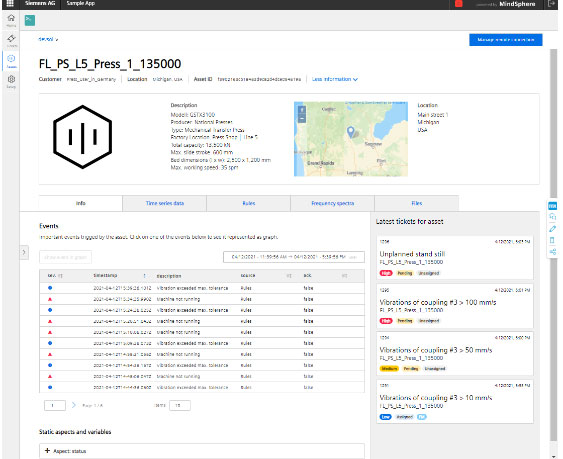Open the app launcher grid icon
563x459 pixels.
[x=10, y=4]
